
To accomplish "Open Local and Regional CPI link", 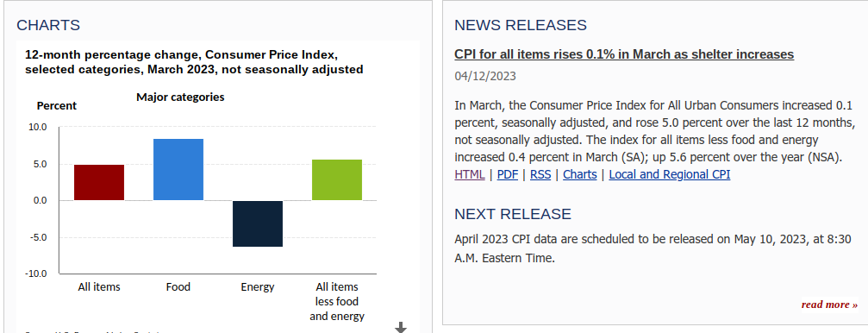I will coord(669,174).
